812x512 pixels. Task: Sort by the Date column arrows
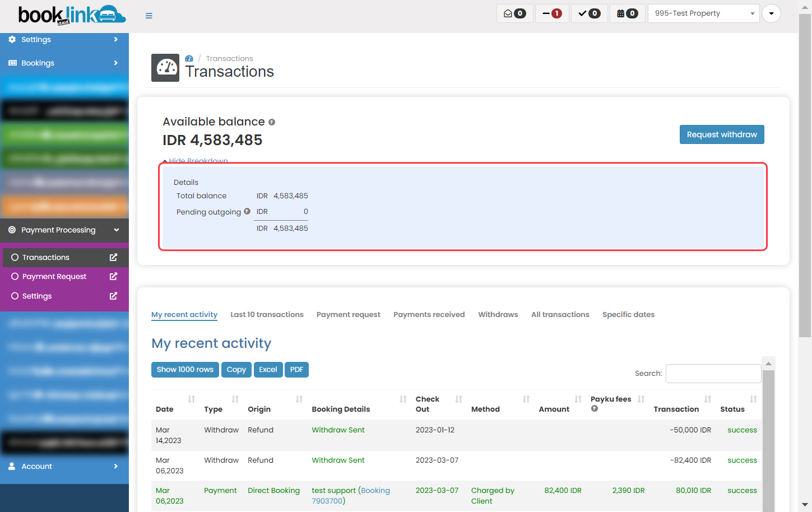click(192, 399)
